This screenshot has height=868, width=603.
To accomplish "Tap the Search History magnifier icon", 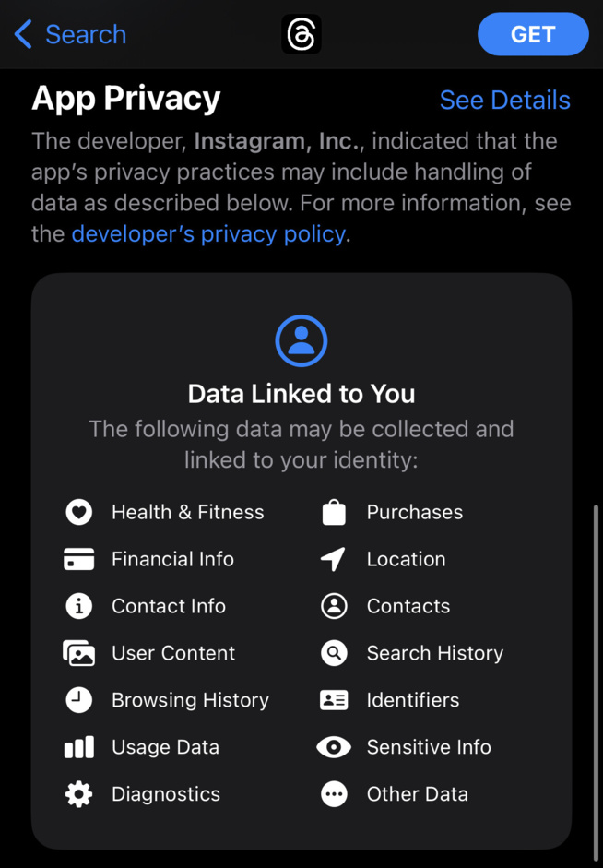I will pyautogui.click(x=334, y=653).
